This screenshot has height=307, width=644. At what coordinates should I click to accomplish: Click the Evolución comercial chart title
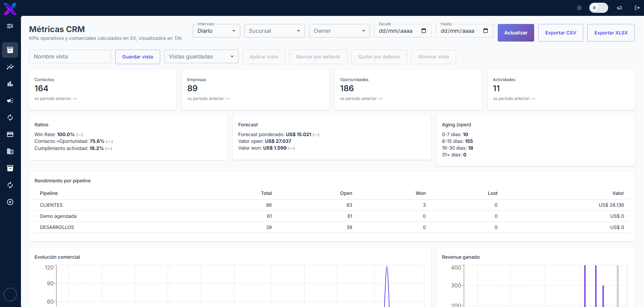pyautogui.click(x=57, y=257)
